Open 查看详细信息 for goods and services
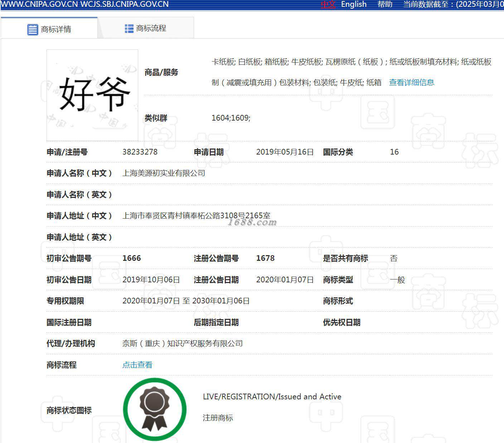The width and height of the screenshot is (504, 443). pos(412,82)
